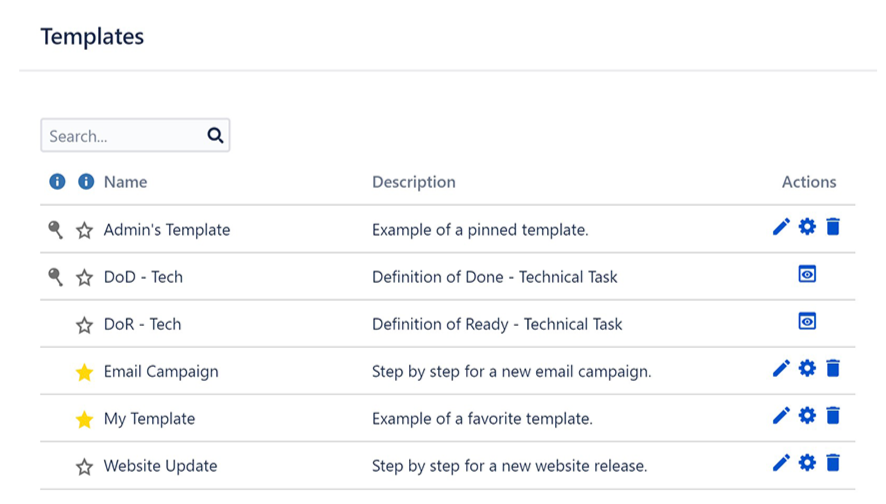Edit the Email Campaign template
This screenshot has height=504, width=886.
point(781,369)
